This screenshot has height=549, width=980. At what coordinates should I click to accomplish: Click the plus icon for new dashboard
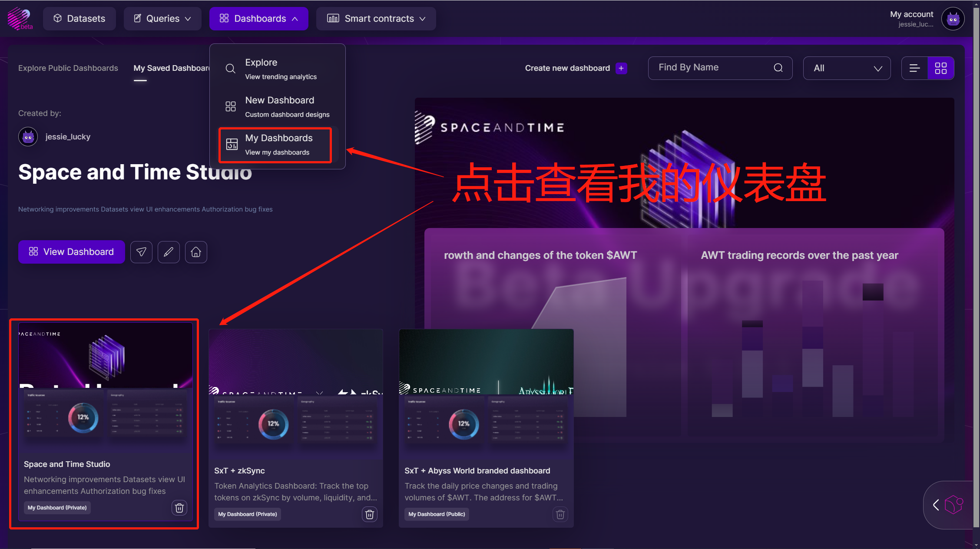(x=621, y=68)
